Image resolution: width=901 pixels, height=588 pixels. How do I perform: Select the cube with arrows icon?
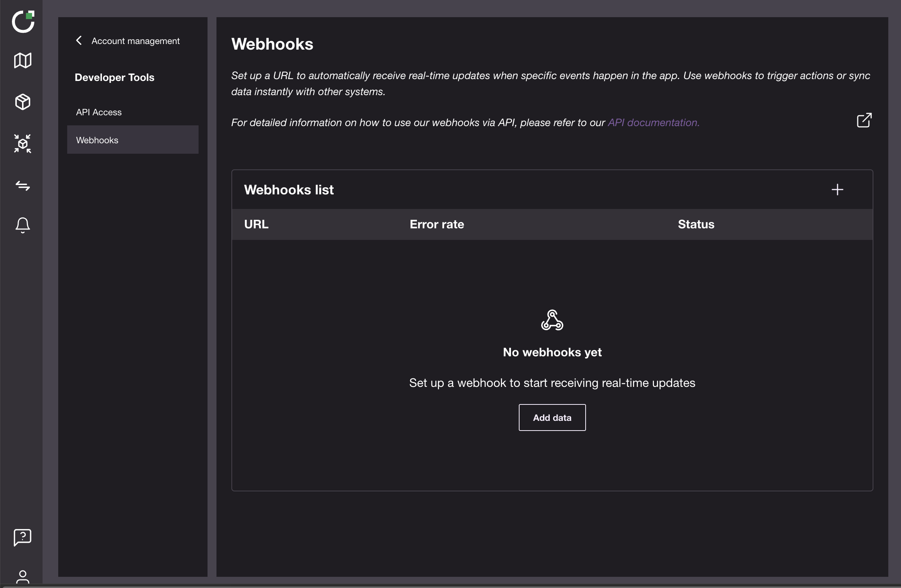pos(23,144)
